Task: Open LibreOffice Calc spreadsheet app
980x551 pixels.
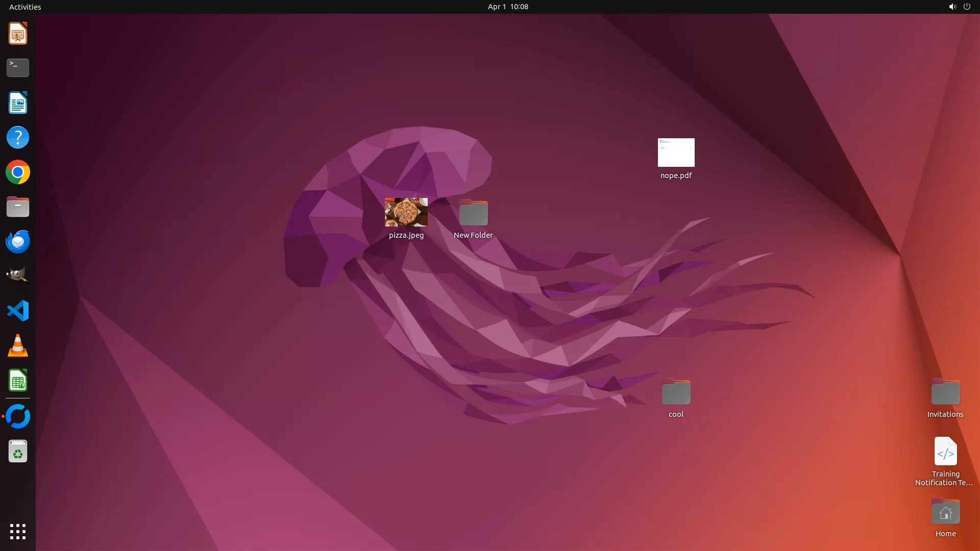Action: pos(18,381)
